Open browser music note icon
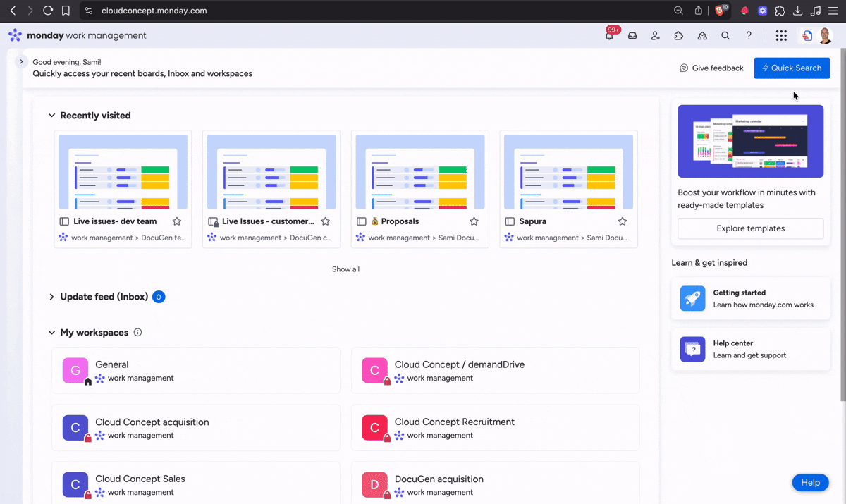The width and height of the screenshot is (846, 504). tap(816, 11)
